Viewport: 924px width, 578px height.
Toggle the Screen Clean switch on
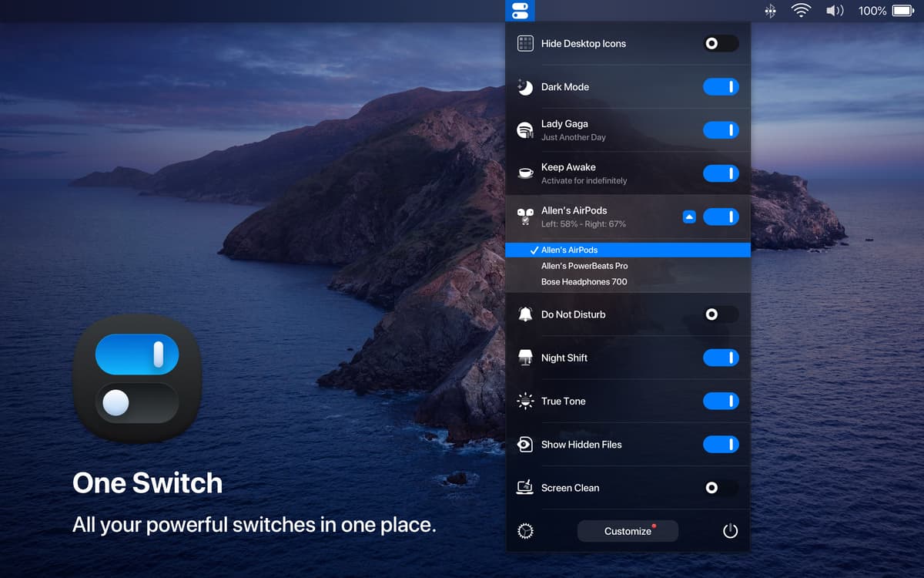coord(721,488)
